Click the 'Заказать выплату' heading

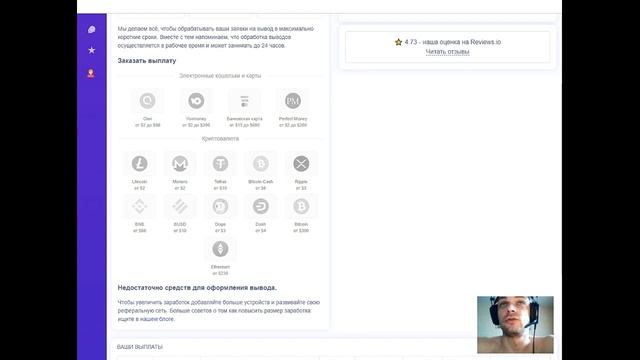click(147, 61)
